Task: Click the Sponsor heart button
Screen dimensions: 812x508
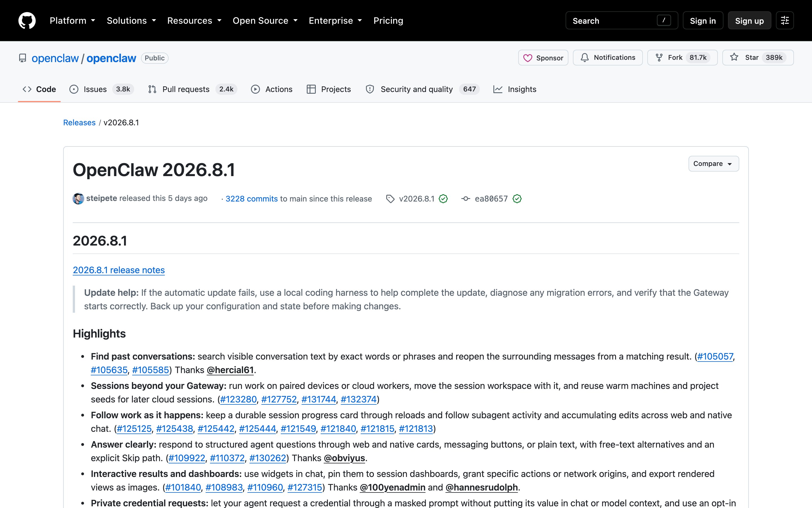Action: pyautogui.click(x=543, y=58)
